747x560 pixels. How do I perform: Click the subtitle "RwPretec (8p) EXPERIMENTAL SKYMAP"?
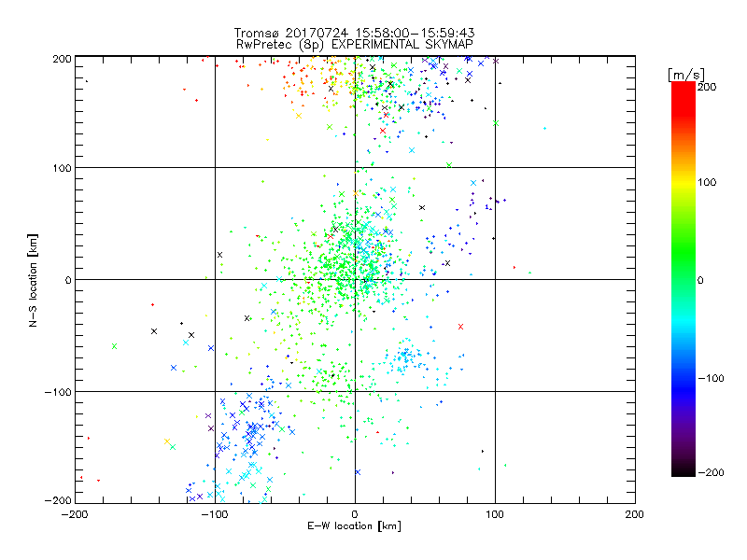pyautogui.click(x=355, y=44)
